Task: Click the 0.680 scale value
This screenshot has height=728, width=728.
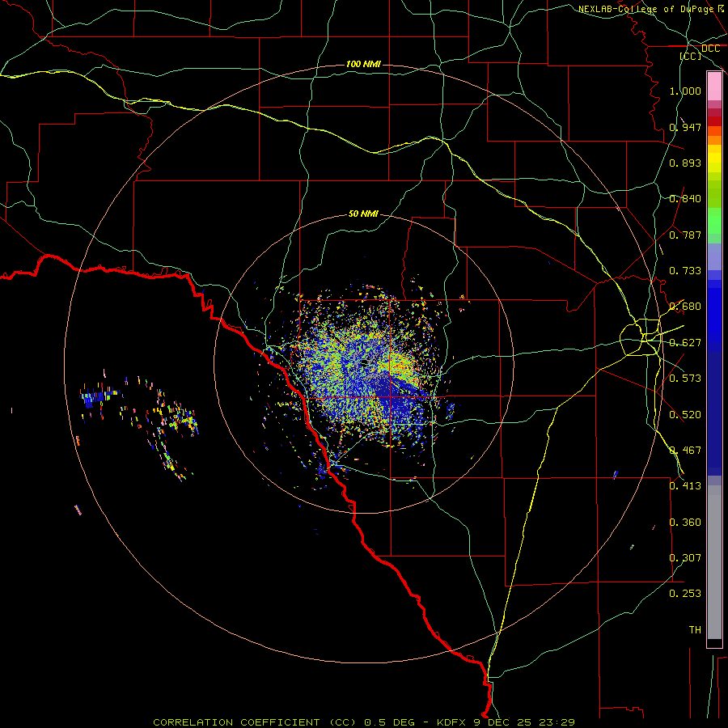Action: point(685,307)
